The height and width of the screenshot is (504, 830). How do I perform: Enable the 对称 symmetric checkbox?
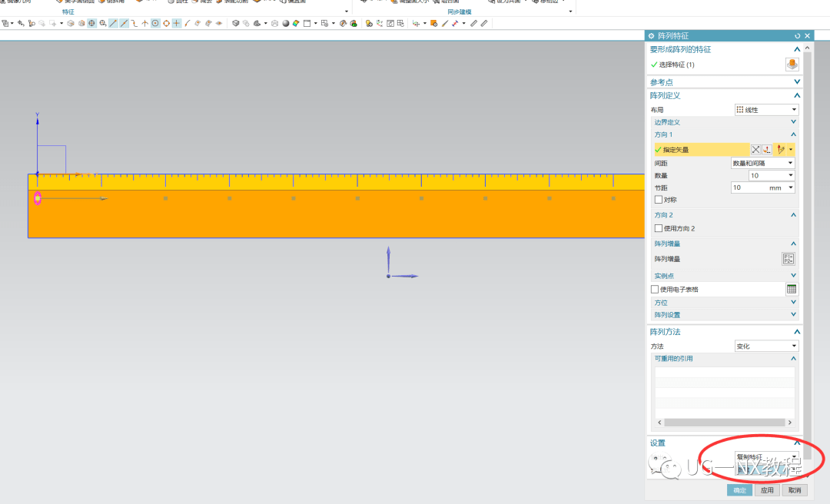[659, 200]
